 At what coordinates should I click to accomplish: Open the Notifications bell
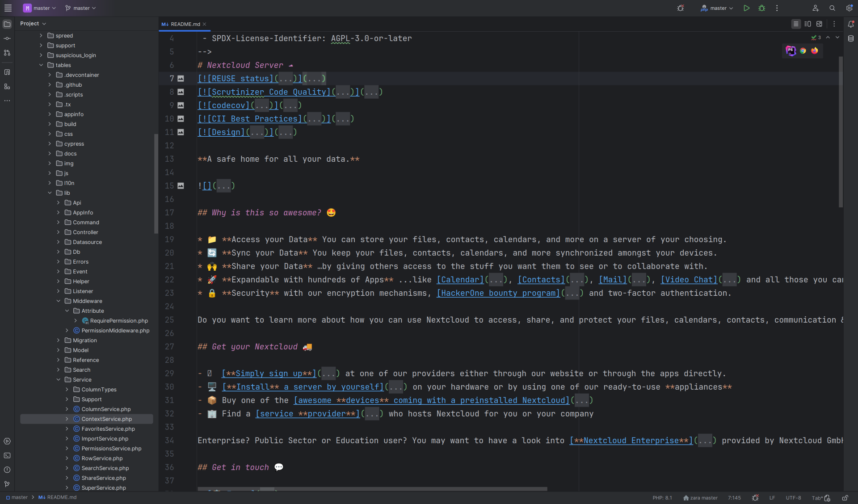[x=851, y=24]
